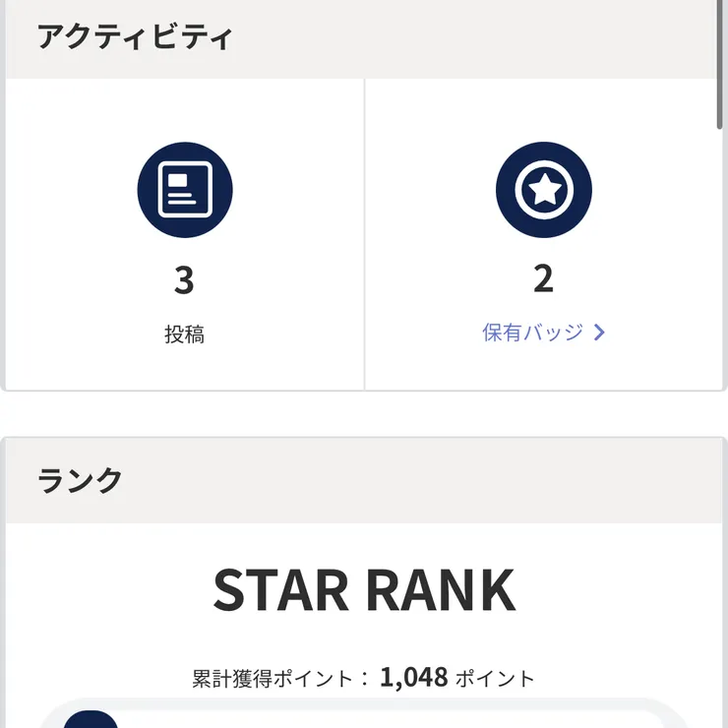
Task: Click the badge count number 2
Action: tap(543, 279)
